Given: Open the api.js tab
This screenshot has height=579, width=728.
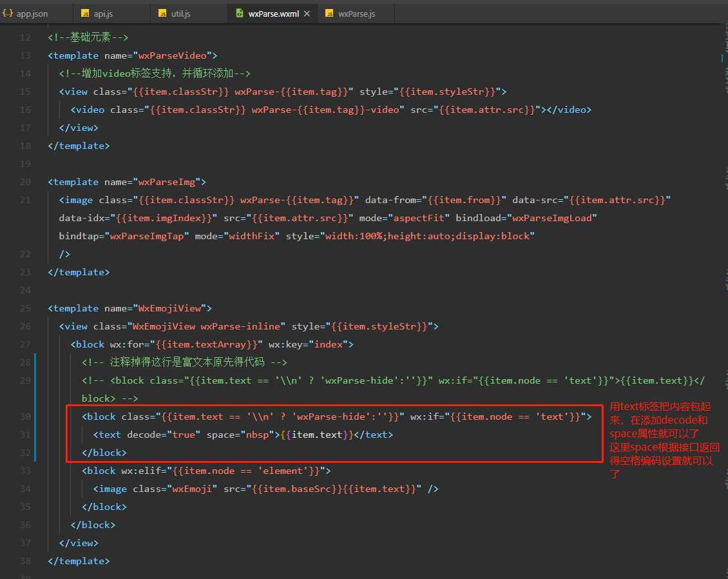Looking at the screenshot, I should pos(102,14).
